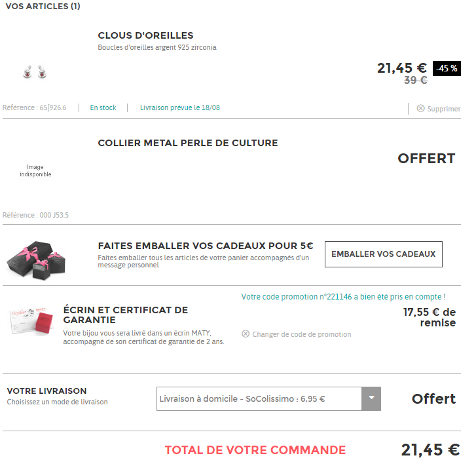
Task: Select the Changer de code de promotion link
Action: tap(301, 334)
